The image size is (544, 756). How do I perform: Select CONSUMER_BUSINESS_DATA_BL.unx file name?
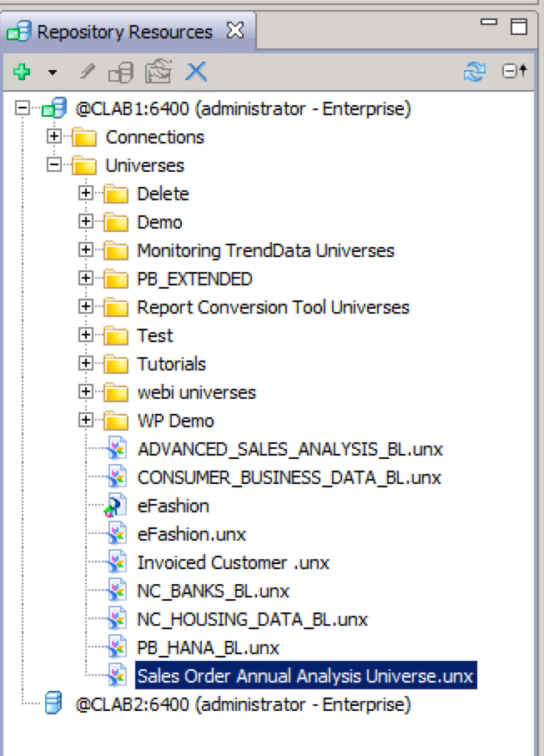point(290,477)
